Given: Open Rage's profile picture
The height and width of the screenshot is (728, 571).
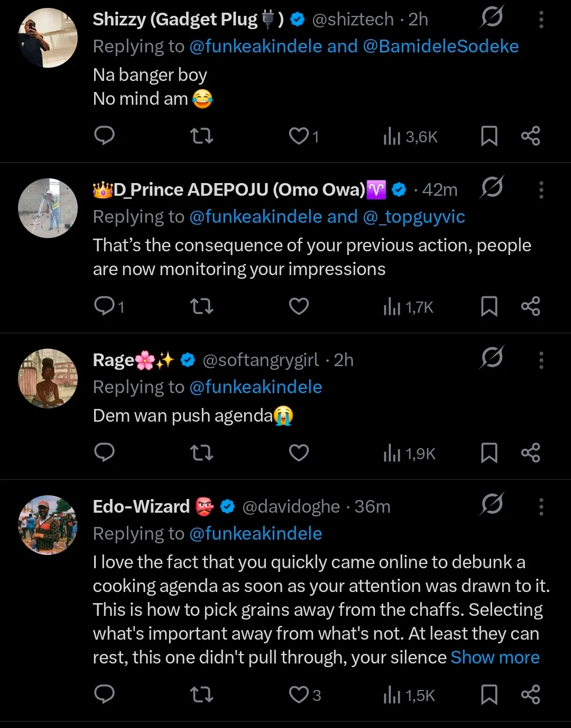Looking at the screenshot, I should [48, 378].
